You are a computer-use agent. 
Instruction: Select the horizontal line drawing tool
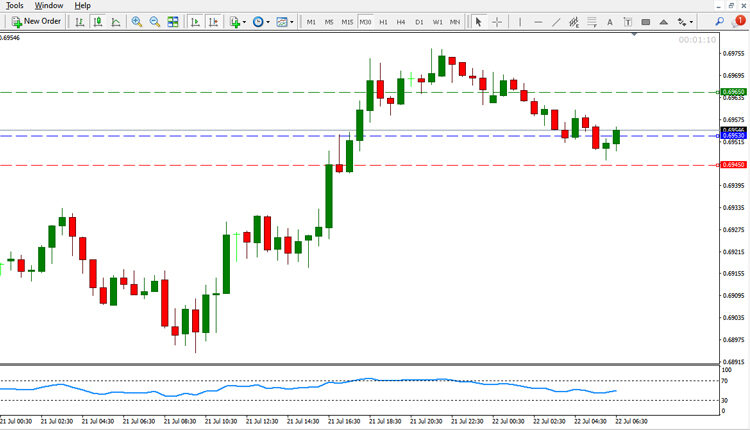(x=538, y=22)
